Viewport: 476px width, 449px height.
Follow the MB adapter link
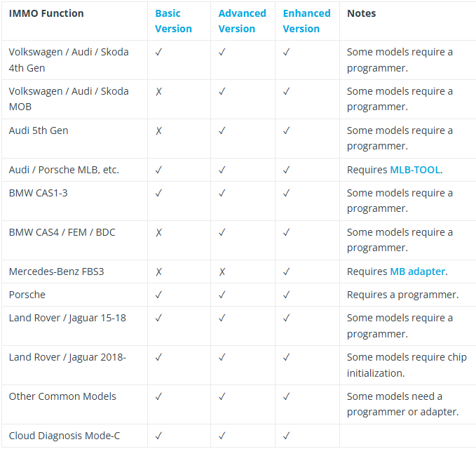click(417, 272)
